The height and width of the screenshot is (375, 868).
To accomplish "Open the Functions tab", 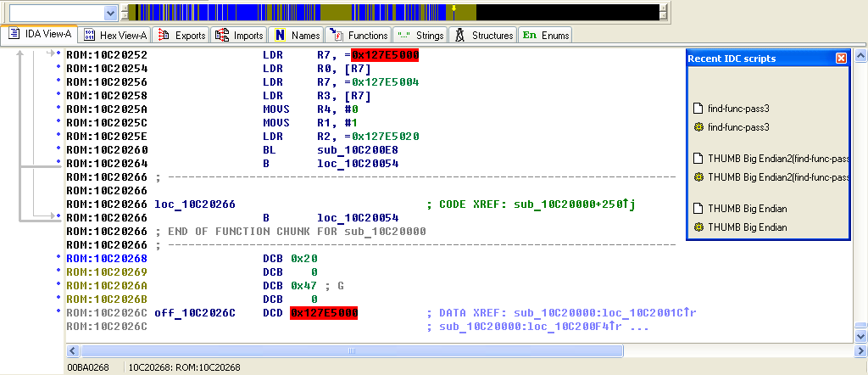I will pyautogui.click(x=359, y=36).
